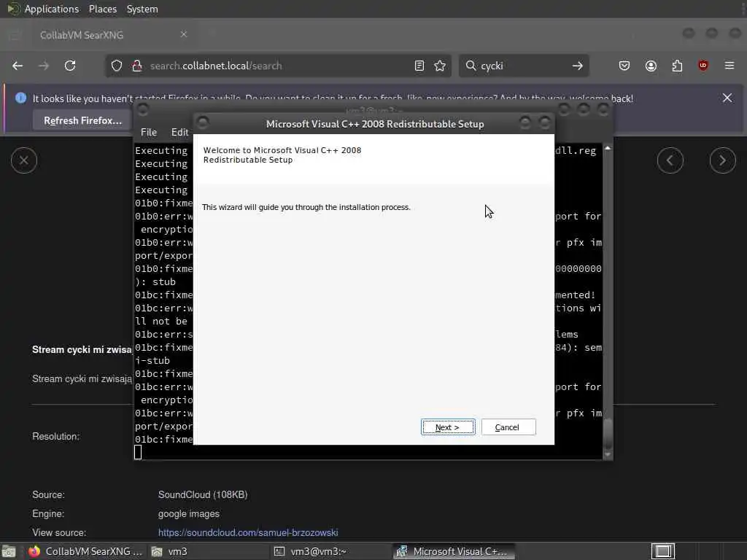Viewport: 747px width, 560px height.
Task: Dismiss the Firefox notification bar
Action: (727, 98)
